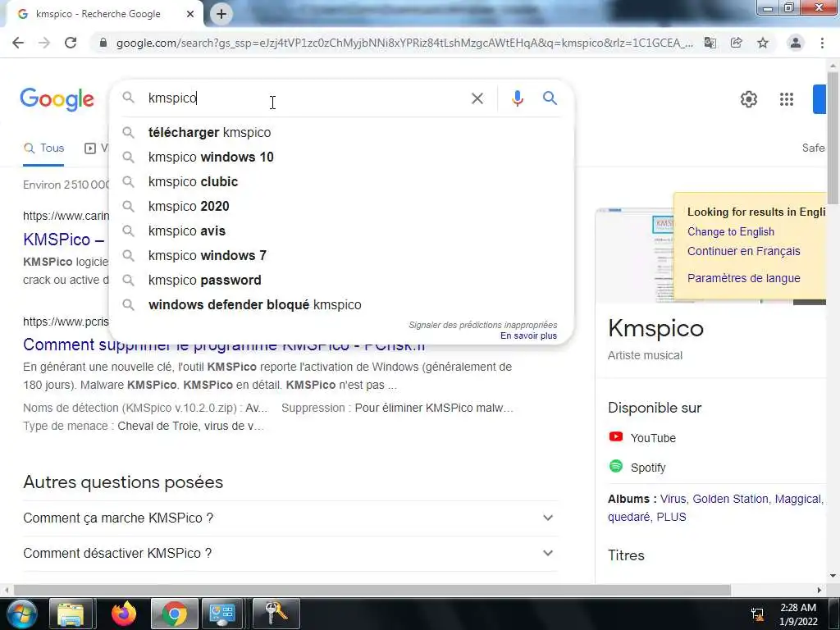Open Chrome three-dot menu

[822, 43]
